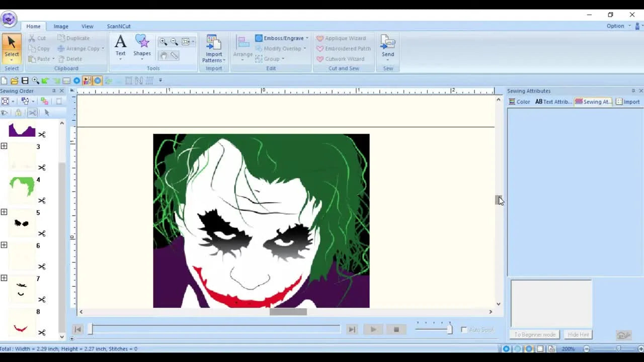Select the arrow pointer in Sewing Order panel
The width and height of the screenshot is (644, 362).
point(47,113)
